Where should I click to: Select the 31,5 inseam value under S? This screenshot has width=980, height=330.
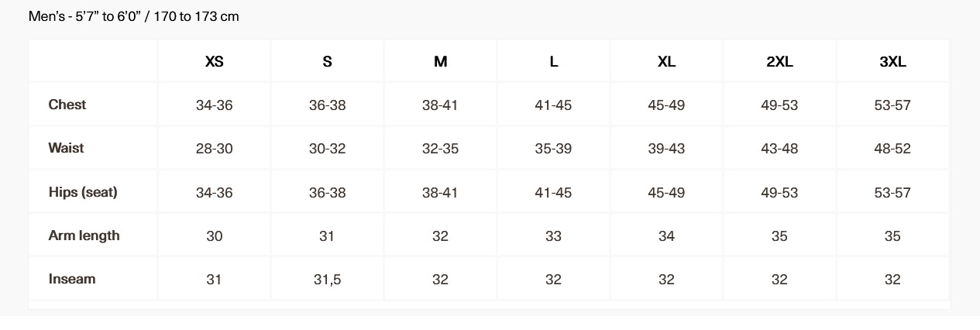(327, 280)
